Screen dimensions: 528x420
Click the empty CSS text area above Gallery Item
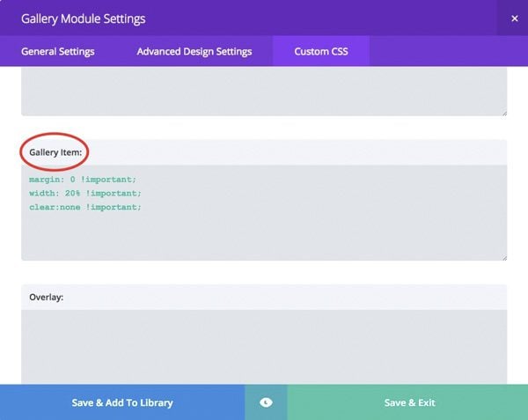264,92
